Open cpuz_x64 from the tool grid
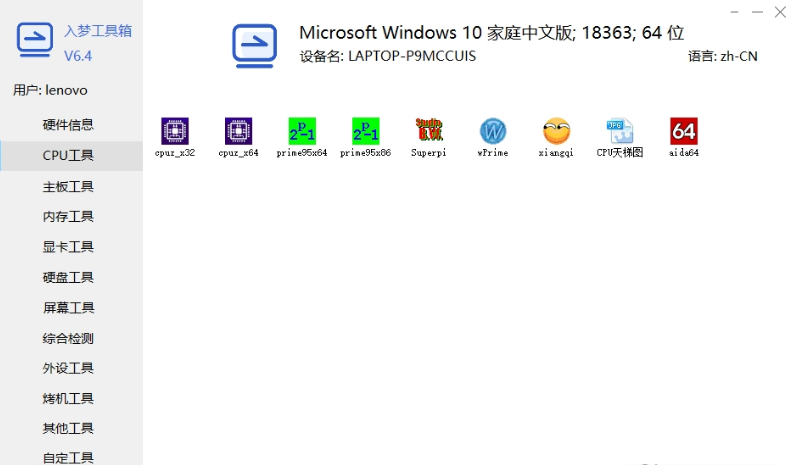790x465 pixels. 238,131
